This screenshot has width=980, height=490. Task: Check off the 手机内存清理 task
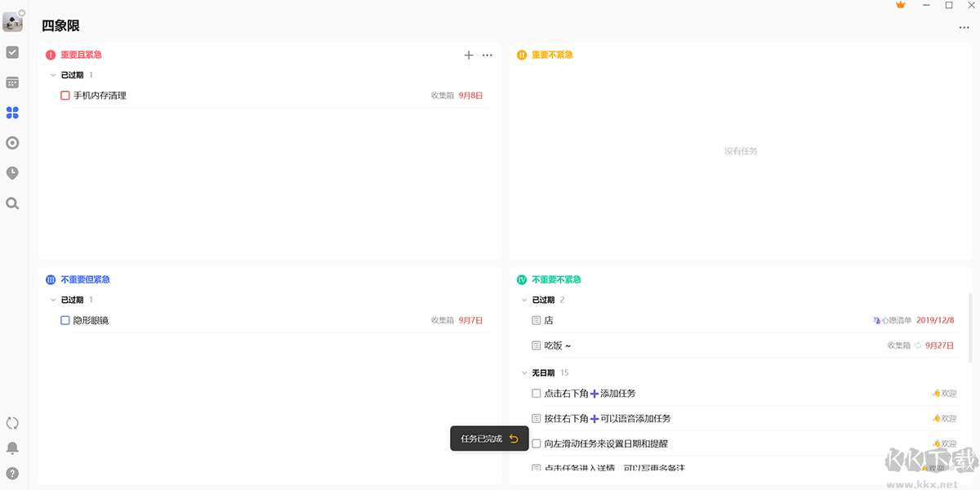click(65, 96)
